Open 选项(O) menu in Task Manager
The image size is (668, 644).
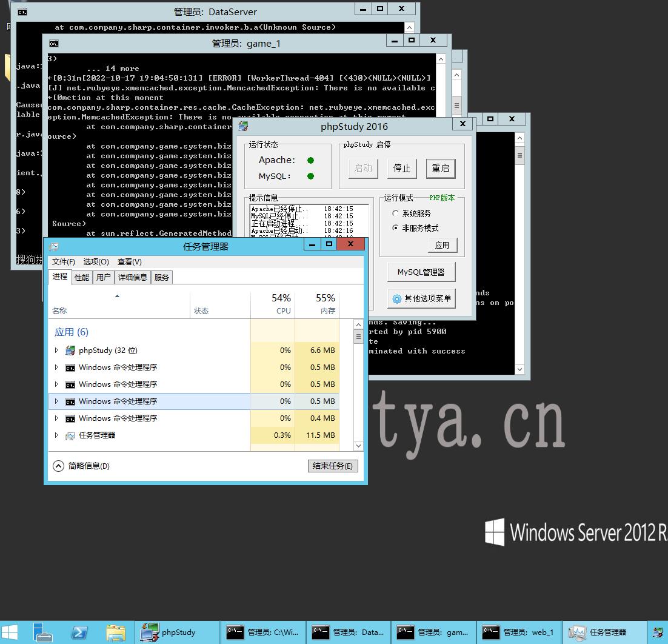[96, 262]
